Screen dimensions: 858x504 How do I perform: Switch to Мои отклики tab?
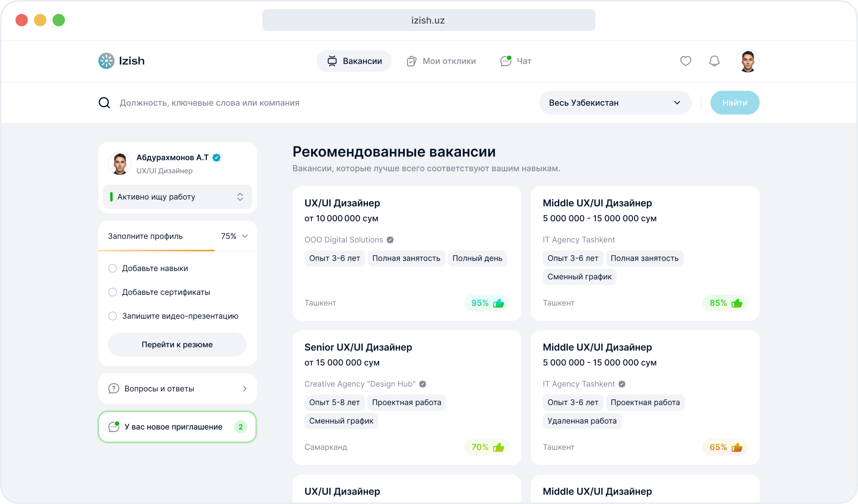tap(441, 61)
